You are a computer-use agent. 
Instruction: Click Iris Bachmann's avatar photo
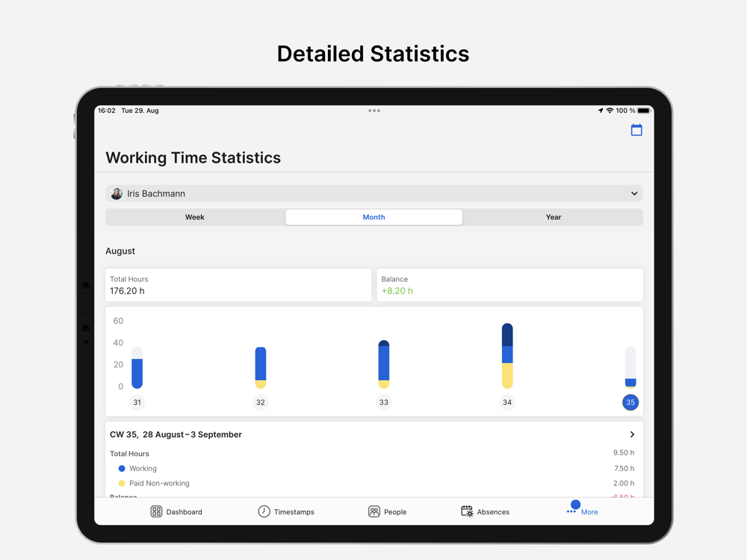[117, 193]
